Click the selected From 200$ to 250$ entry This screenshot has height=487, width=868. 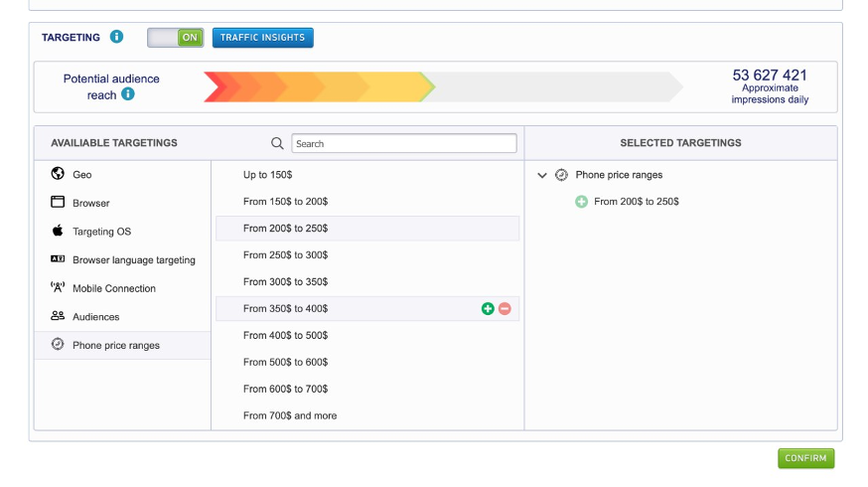click(636, 202)
